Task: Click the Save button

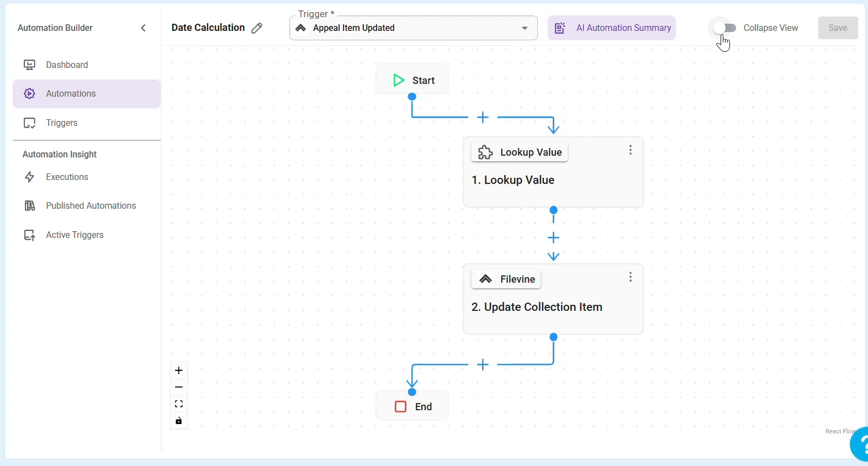Action: pos(838,28)
